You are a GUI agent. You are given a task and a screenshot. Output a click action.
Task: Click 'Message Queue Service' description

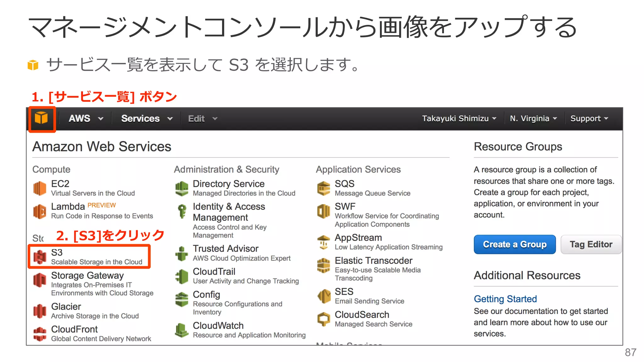click(x=373, y=193)
